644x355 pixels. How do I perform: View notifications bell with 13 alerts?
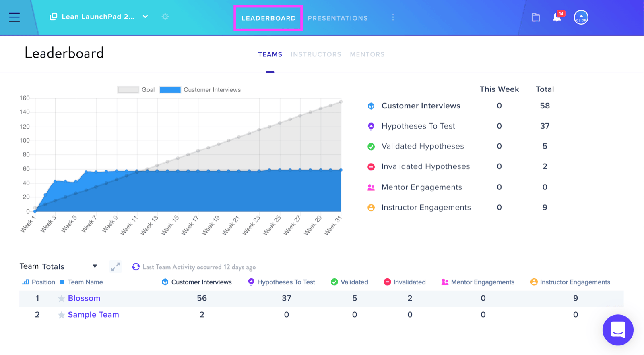point(558,17)
